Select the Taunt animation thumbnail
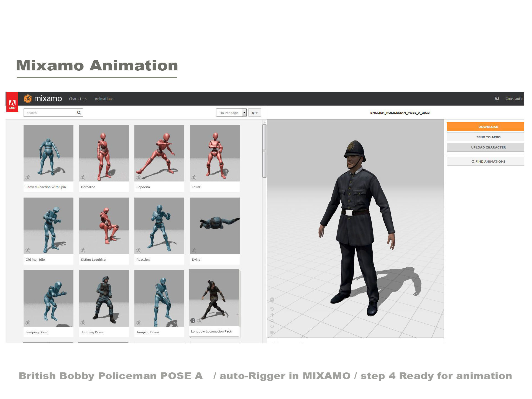 tap(215, 153)
